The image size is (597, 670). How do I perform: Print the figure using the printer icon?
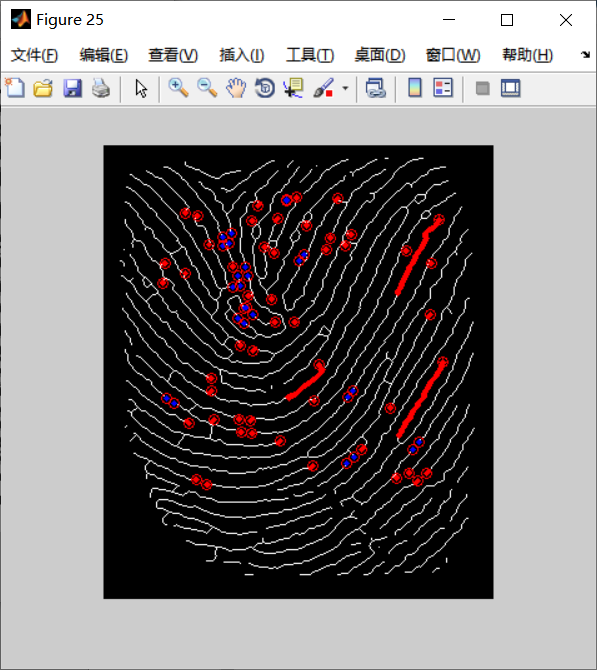pyautogui.click(x=101, y=88)
